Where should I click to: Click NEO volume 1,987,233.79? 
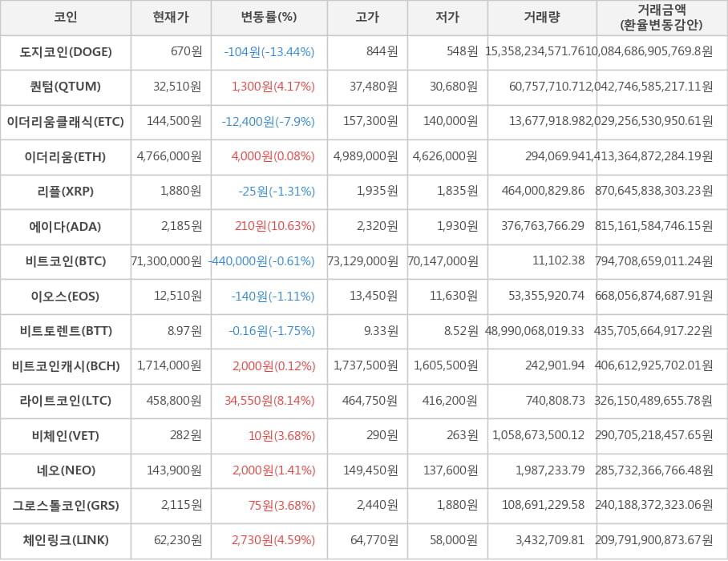pyautogui.click(x=550, y=470)
